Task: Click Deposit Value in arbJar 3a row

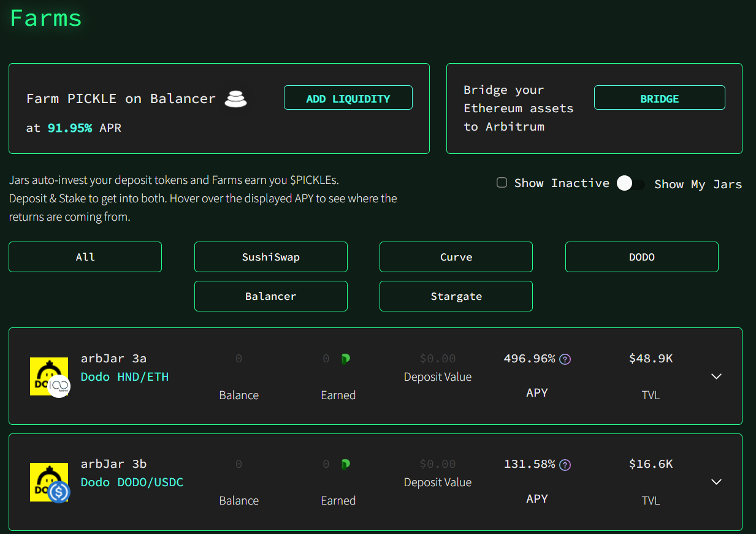Action: coord(438,377)
